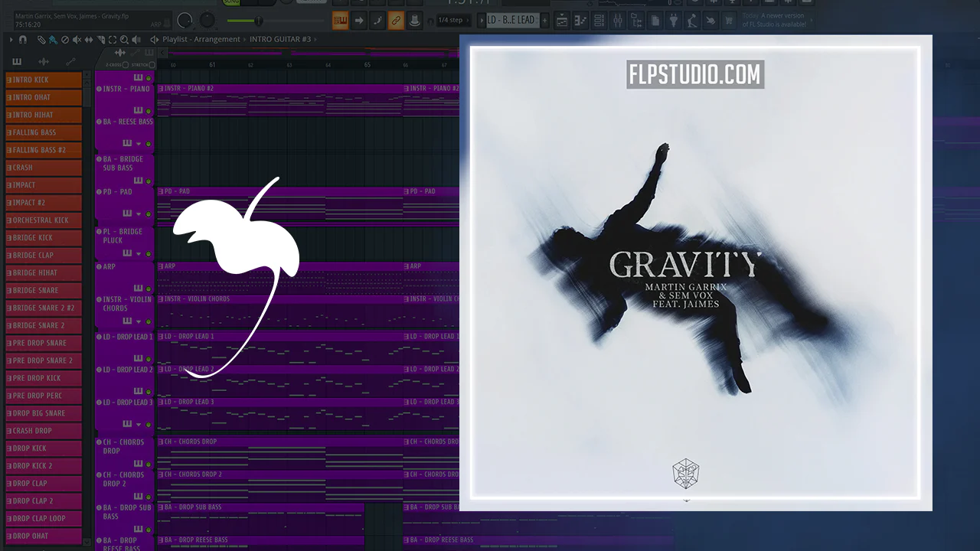Enable the Z-CROSS option
Viewport: 980px width, 551px height.
click(126, 65)
